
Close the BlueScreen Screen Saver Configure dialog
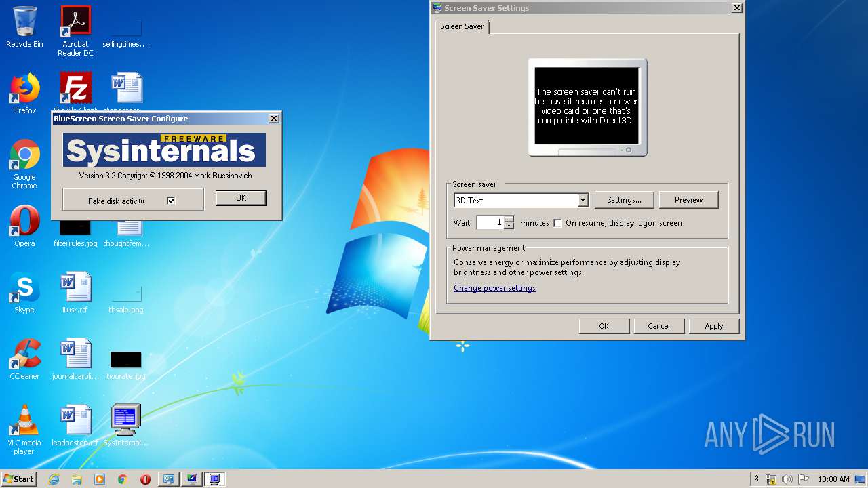coord(274,119)
